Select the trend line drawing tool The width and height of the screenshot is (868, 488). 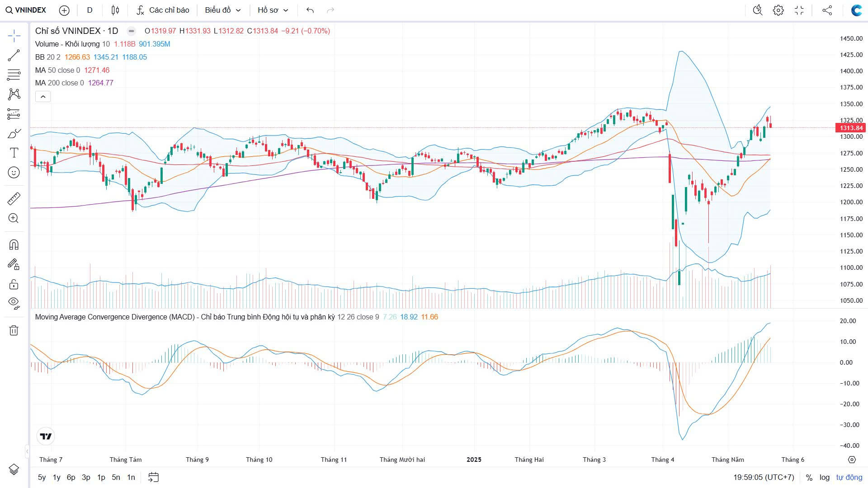(x=14, y=56)
